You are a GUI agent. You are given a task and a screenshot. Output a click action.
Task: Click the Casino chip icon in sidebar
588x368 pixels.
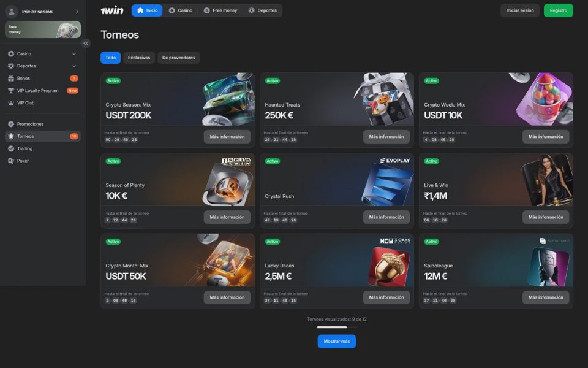(x=11, y=54)
